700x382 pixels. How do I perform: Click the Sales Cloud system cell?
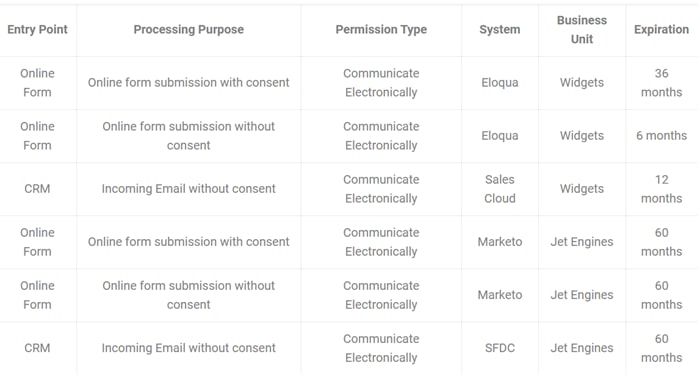pyautogui.click(x=500, y=189)
